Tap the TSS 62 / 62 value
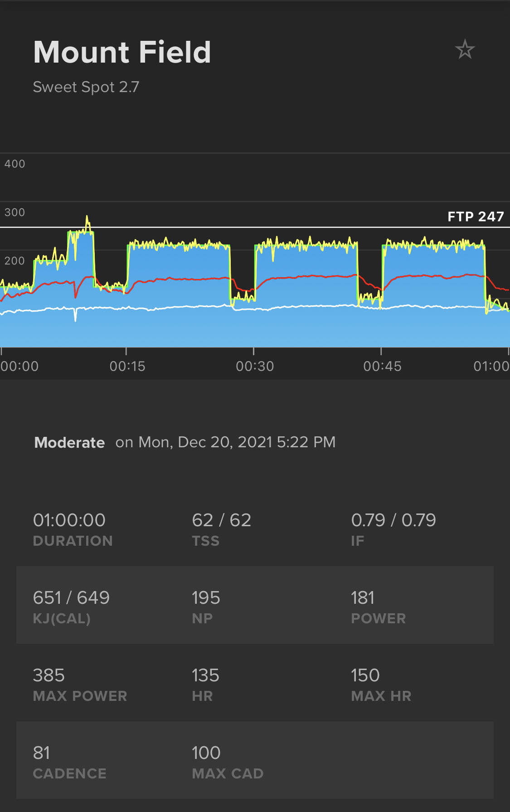 pos(221,520)
